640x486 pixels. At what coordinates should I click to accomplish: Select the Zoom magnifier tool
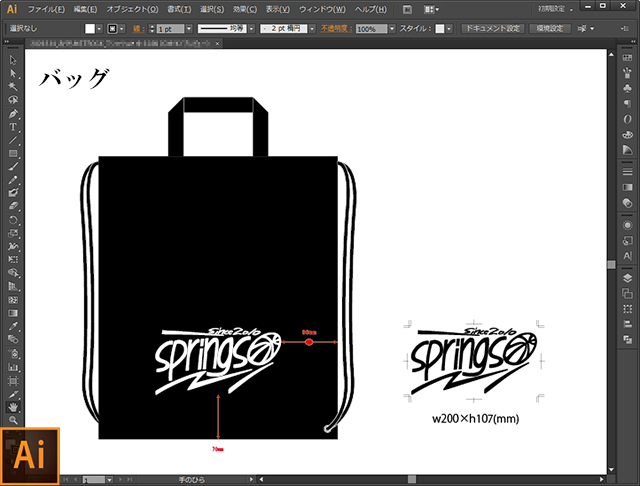pyautogui.click(x=13, y=421)
